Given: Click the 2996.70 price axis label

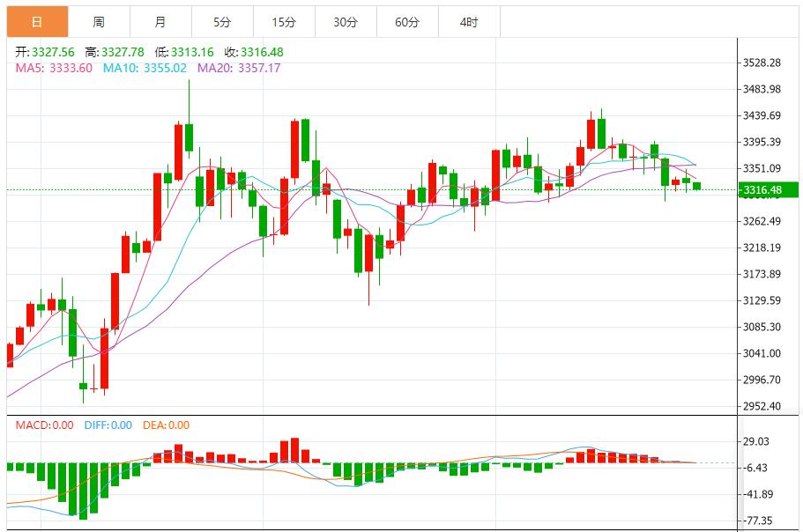Looking at the screenshot, I should [x=762, y=380].
